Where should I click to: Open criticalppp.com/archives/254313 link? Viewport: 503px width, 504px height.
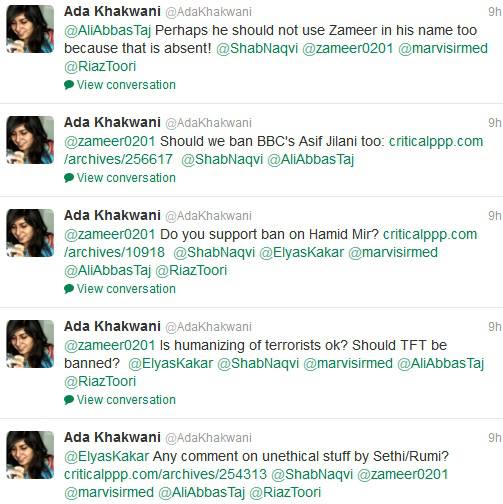click(x=165, y=474)
